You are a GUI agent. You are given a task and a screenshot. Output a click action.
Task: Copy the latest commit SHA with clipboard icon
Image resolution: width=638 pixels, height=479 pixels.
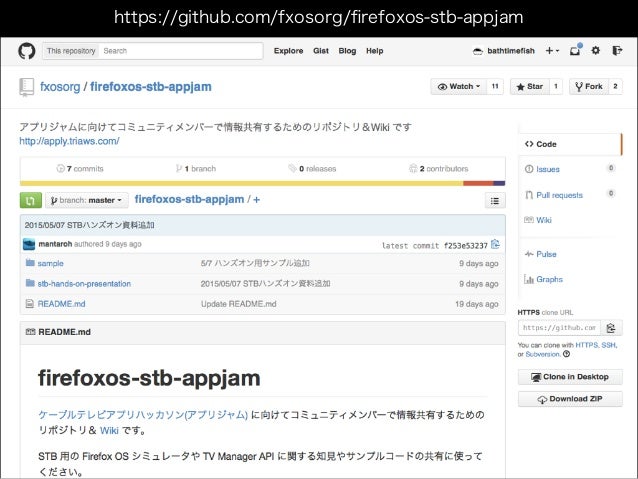495,245
